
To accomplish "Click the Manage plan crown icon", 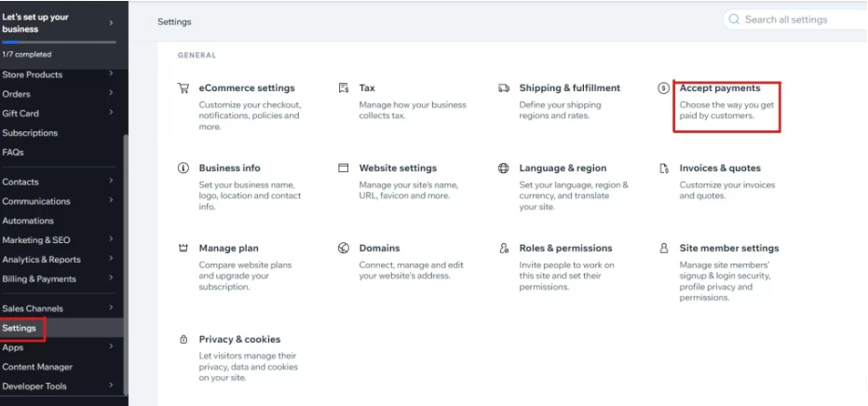I will (x=183, y=249).
